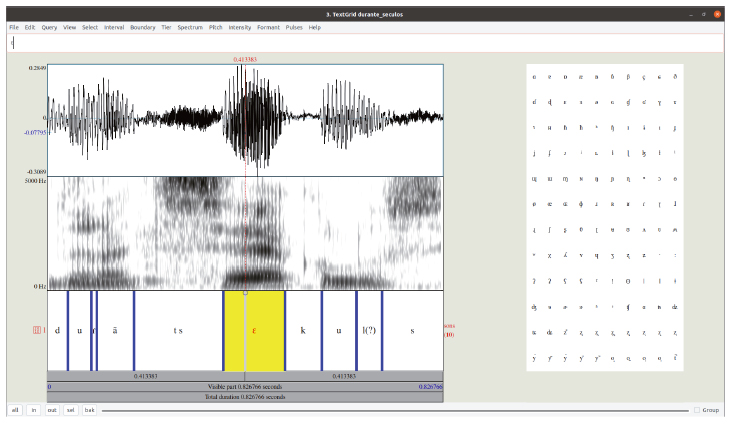Toggle the Group checkbox

pos(697,410)
